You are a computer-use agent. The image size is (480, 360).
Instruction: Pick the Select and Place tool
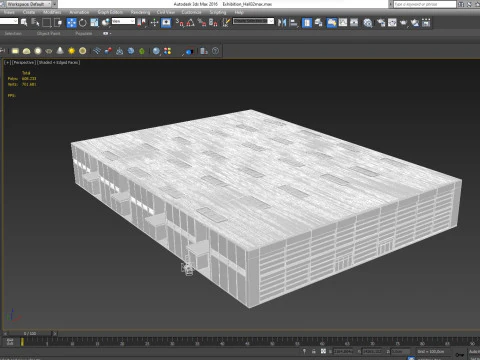[x=106, y=23]
